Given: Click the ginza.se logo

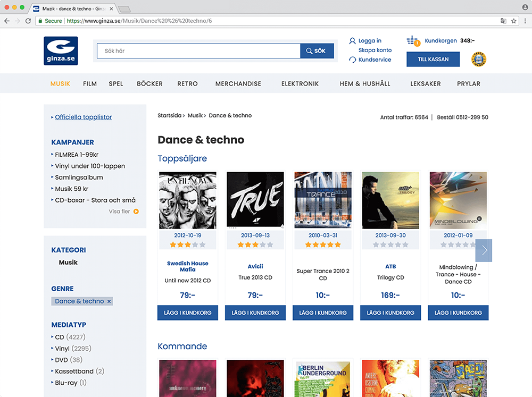Looking at the screenshot, I should pos(61,51).
